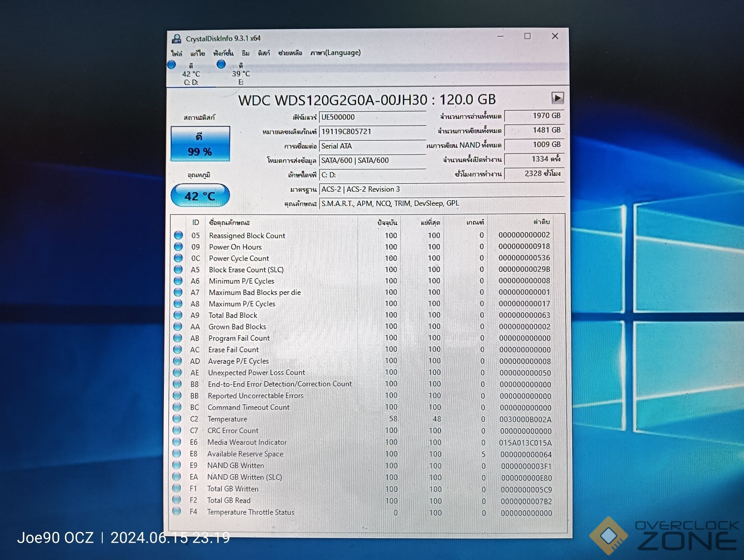Select the E: drive status icon
Image resolution: width=744 pixels, height=560 pixels.
click(x=221, y=64)
